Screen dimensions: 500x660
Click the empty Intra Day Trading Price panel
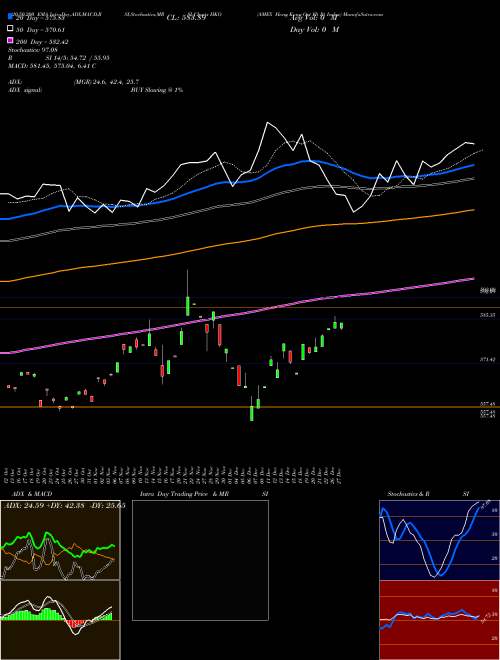(x=200, y=560)
